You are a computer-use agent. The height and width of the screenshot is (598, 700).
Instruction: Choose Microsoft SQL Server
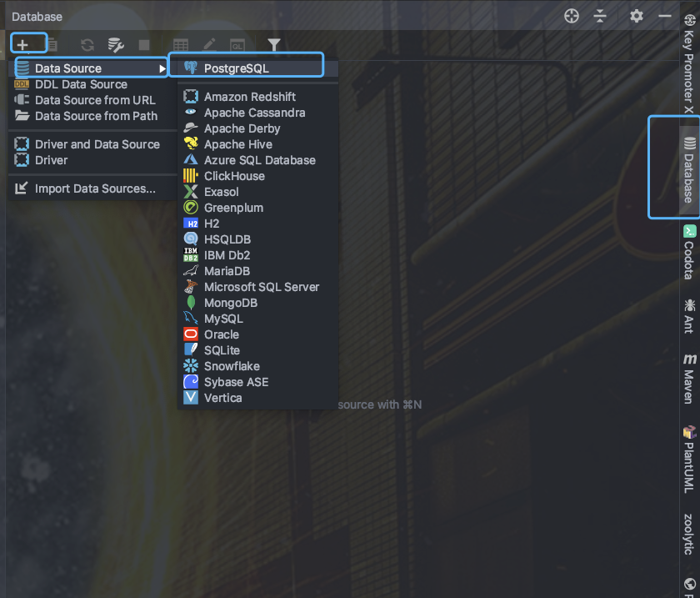258,287
